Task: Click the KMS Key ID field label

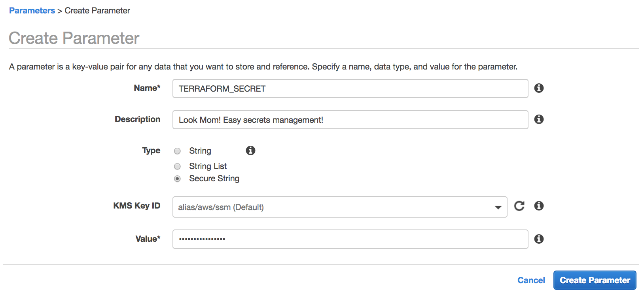Action: coord(136,206)
